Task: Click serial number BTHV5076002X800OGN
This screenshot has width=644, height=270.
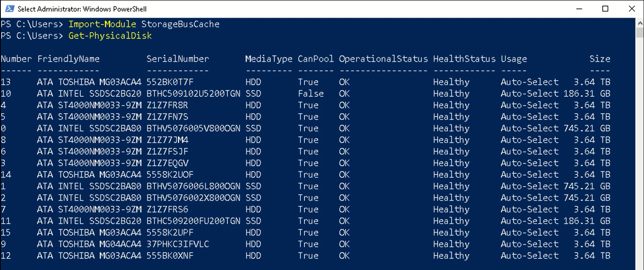Action: (194, 198)
